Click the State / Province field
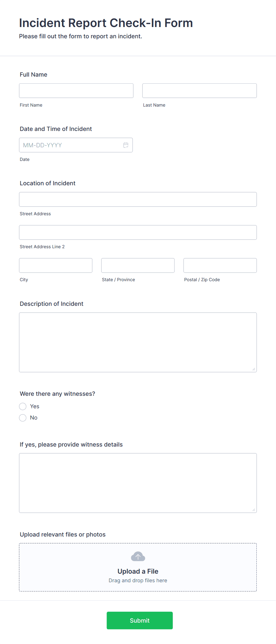Screen dimensions: 276x644 (x=138, y=265)
